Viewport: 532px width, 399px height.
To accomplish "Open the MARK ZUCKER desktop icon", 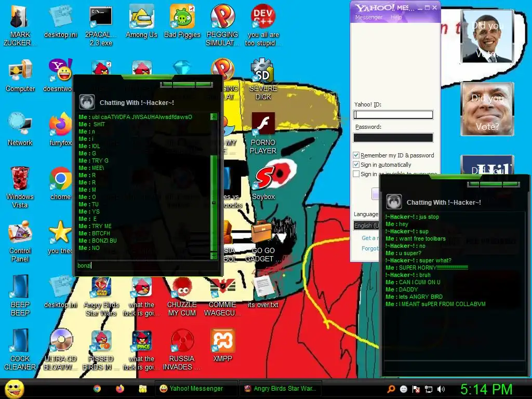I will (19, 24).
